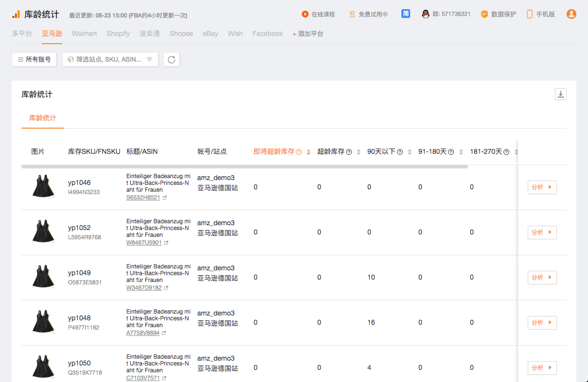588x382 pixels.
Task: Download the inventory age report
Action: coord(560,94)
